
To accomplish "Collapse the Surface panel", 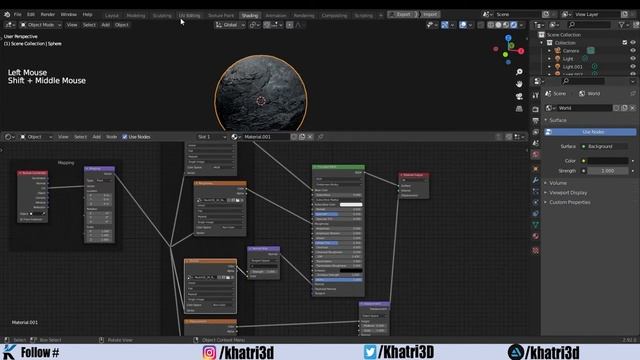I will (557, 120).
